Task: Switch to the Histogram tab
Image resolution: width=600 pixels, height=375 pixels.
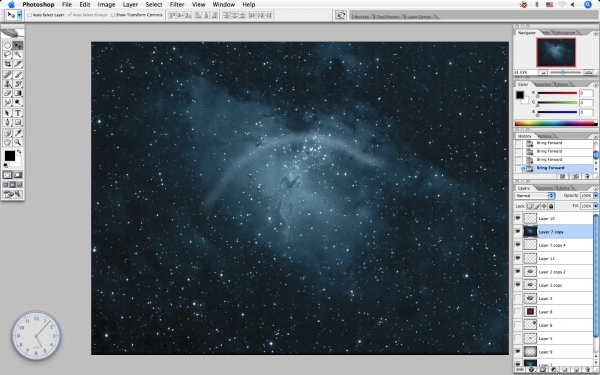Action: point(565,33)
